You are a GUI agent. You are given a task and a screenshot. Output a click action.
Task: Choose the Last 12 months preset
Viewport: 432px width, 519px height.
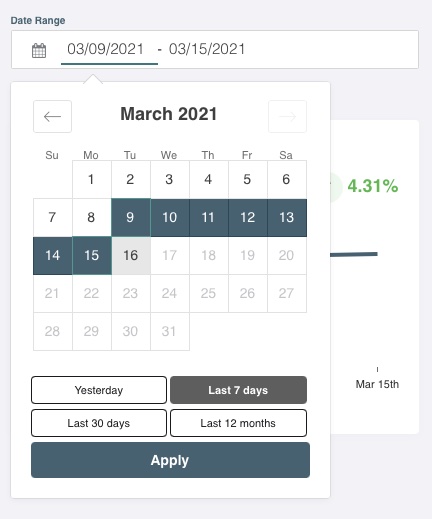tap(238, 423)
